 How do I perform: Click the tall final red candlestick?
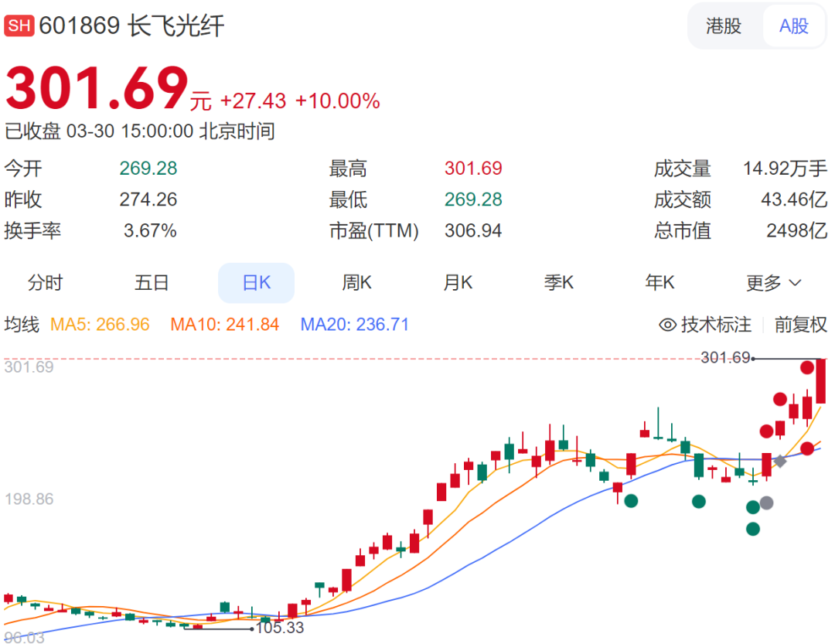pyautogui.click(x=820, y=381)
